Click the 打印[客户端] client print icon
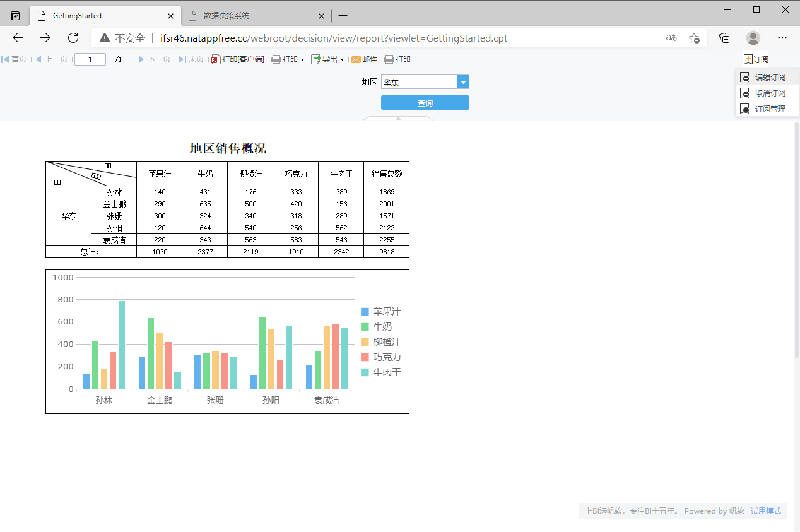The height and width of the screenshot is (532, 800). [216, 59]
